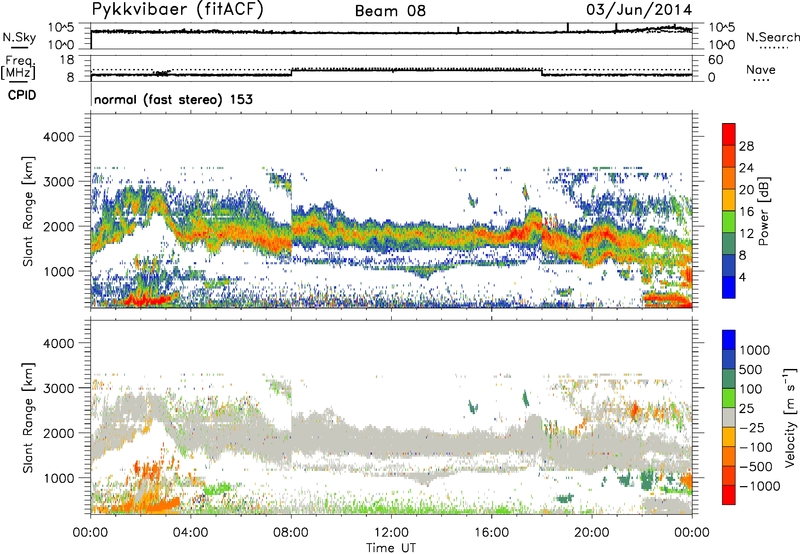Screen dimensions: 800x554
Task: Select the '24' label on Power colorbar
Action: (746, 168)
